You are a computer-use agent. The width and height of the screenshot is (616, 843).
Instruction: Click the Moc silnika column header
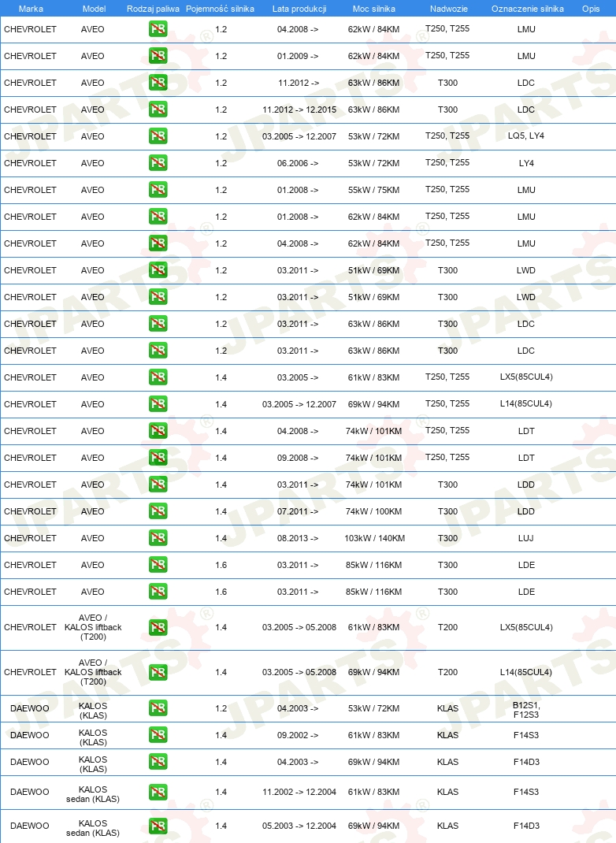coord(374,9)
